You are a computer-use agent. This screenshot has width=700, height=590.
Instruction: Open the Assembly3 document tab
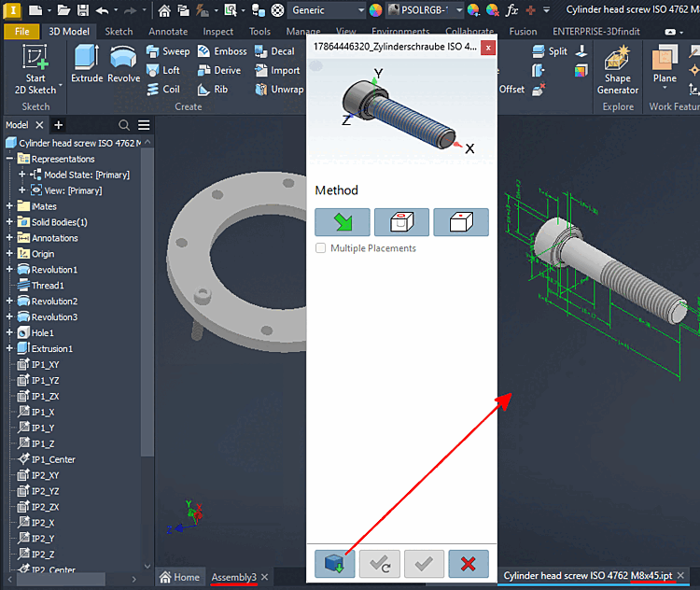tap(234, 577)
